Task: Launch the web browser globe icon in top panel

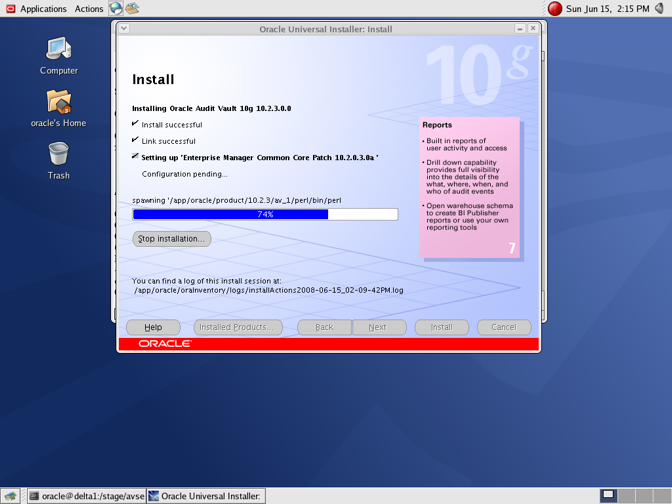Action: [x=115, y=8]
